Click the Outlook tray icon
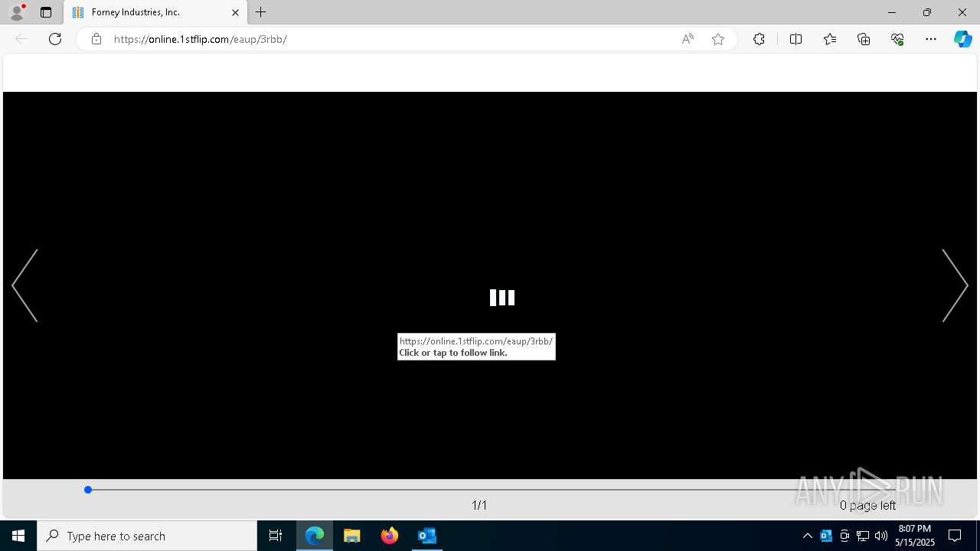The width and height of the screenshot is (980, 551). 826,536
